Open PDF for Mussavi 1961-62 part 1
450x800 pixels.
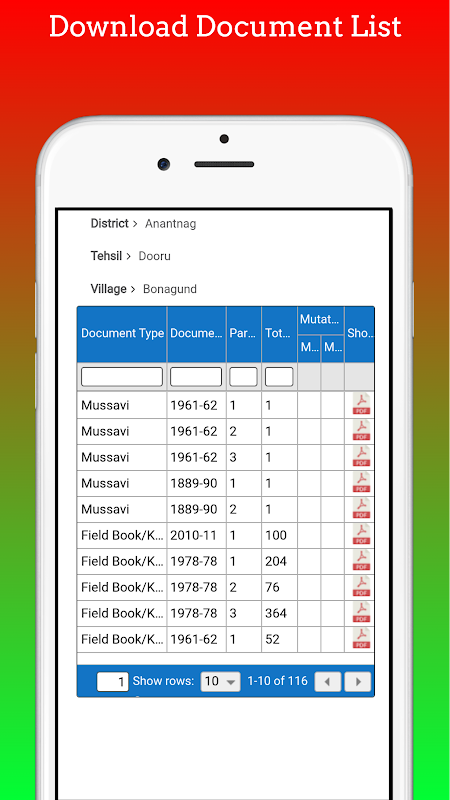pos(361,404)
